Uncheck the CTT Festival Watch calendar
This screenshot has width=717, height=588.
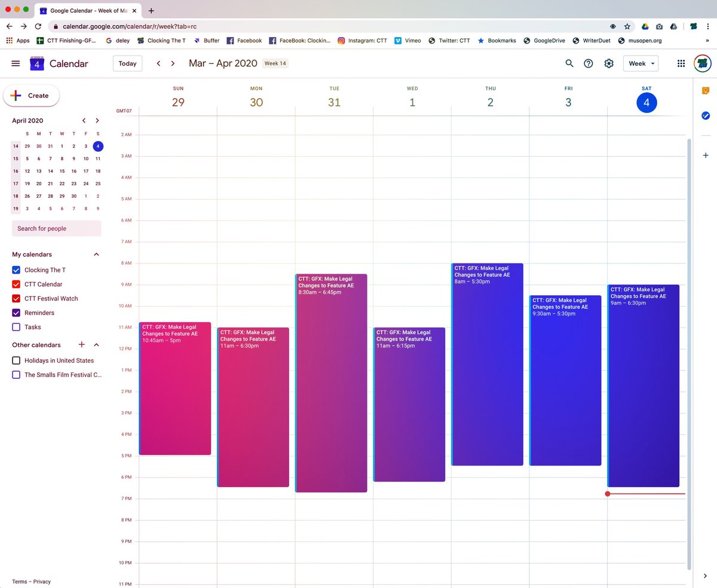[x=16, y=299]
